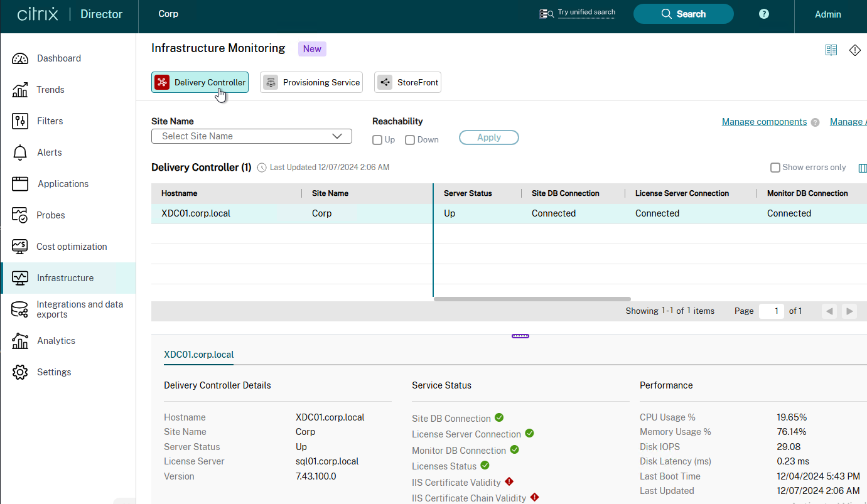Expand details panel drag handle

(520, 336)
